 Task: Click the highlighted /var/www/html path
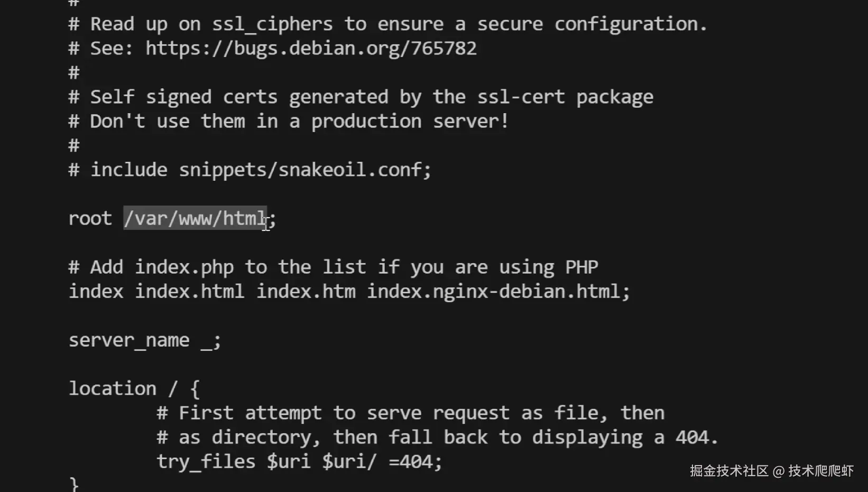click(195, 218)
